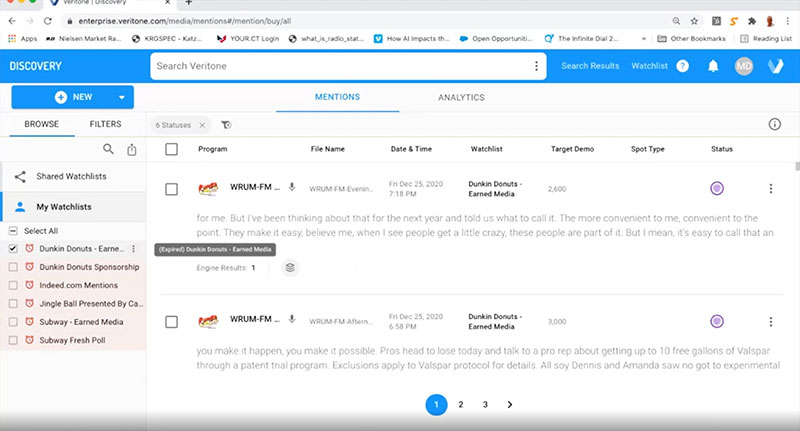Open notifications bell icon
The width and height of the screenshot is (800, 431).
pyautogui.click(x=713, y=66)
